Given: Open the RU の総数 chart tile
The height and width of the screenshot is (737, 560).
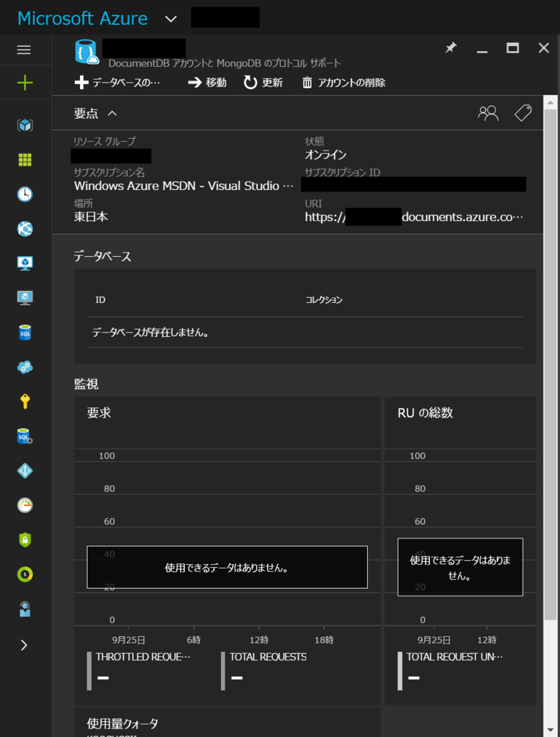Looking at the screenshot, I should point(461,551).
